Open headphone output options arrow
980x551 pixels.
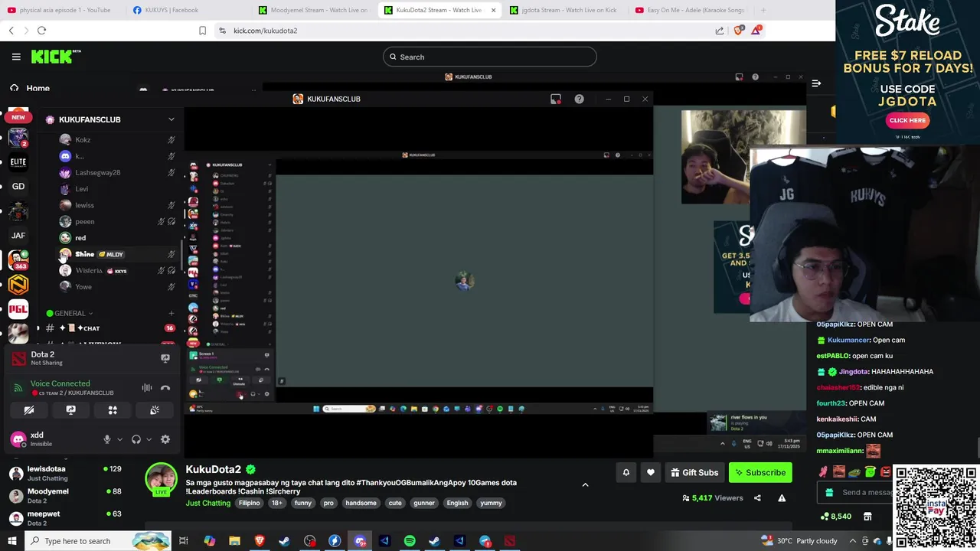pos(149,439)
